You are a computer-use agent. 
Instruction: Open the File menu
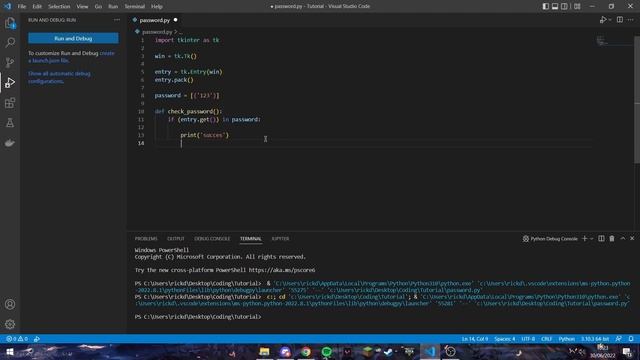tap(22, 6)
